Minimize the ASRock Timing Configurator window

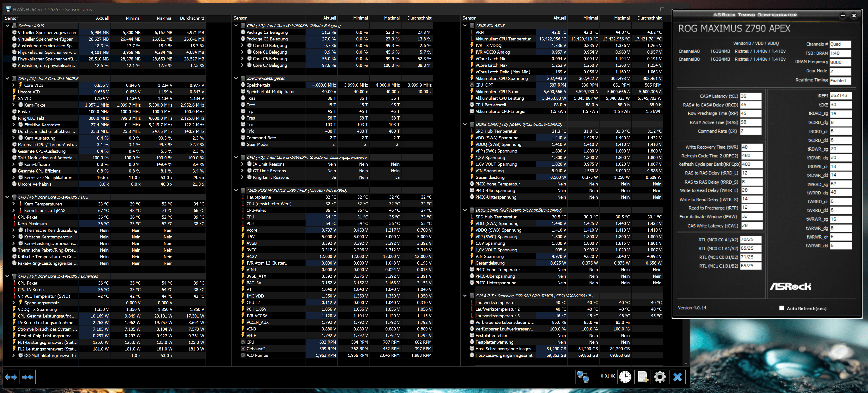point(843,15)
